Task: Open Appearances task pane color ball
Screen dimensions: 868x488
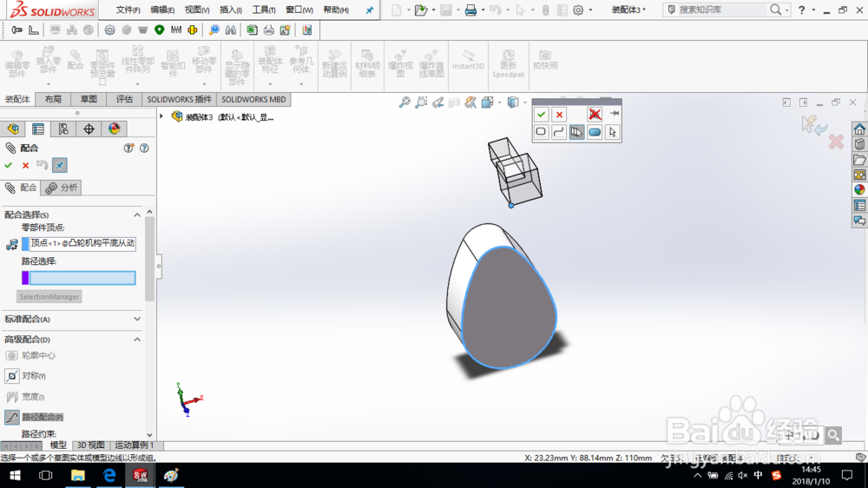Action: coord(859,190)
